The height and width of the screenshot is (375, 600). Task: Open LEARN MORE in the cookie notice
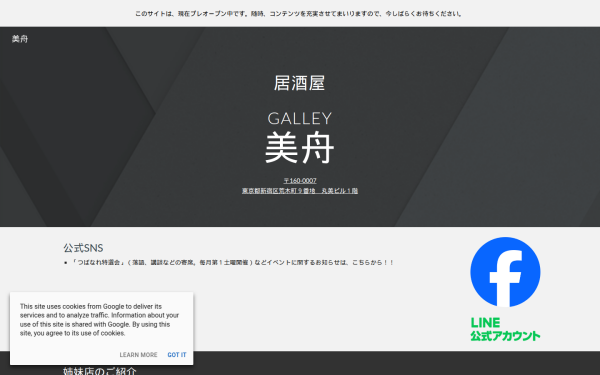coord(138,355)
